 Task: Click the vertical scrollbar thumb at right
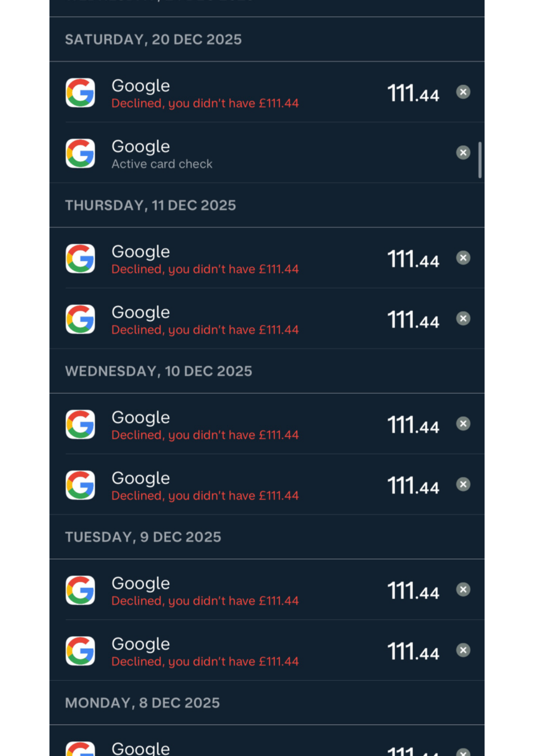coord(480,159)
